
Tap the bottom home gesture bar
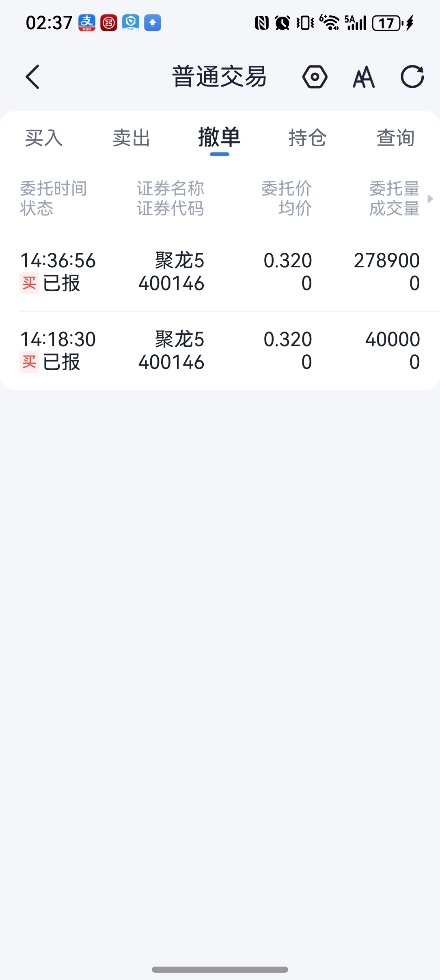pyautogui.click(x=220, y=969)
